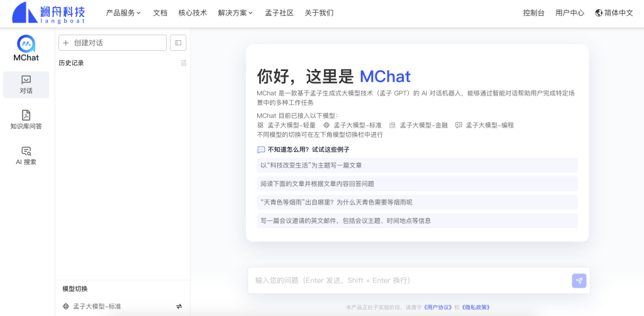Image resolution: width=644 pixels, height=316 pixels.
Task: Open the 孟子大模型-标准 model switcher
Action: [123, 306]
